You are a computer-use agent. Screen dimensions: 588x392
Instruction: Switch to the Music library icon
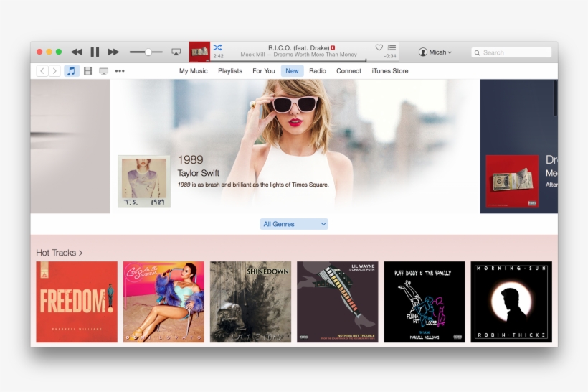[x=71, y=70]
